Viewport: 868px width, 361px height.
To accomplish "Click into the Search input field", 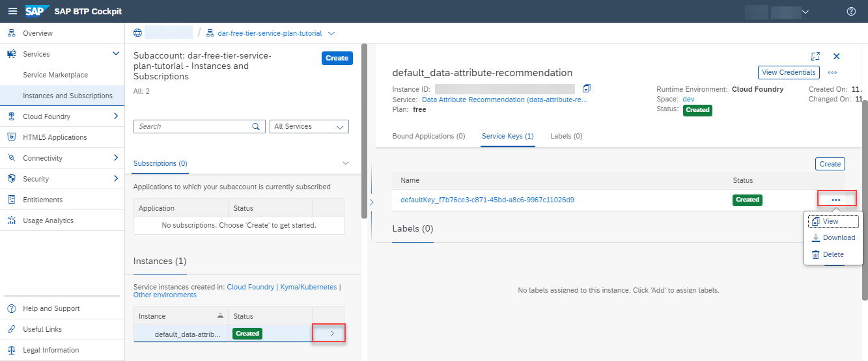I will click(x=192, y=127).
